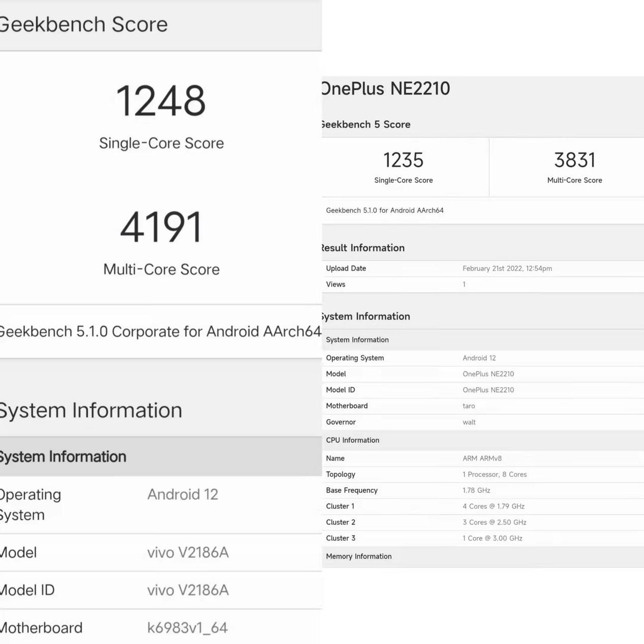Select the motherboard value 'k6983v1_64'
644x644 pixels.
[187, 628]
